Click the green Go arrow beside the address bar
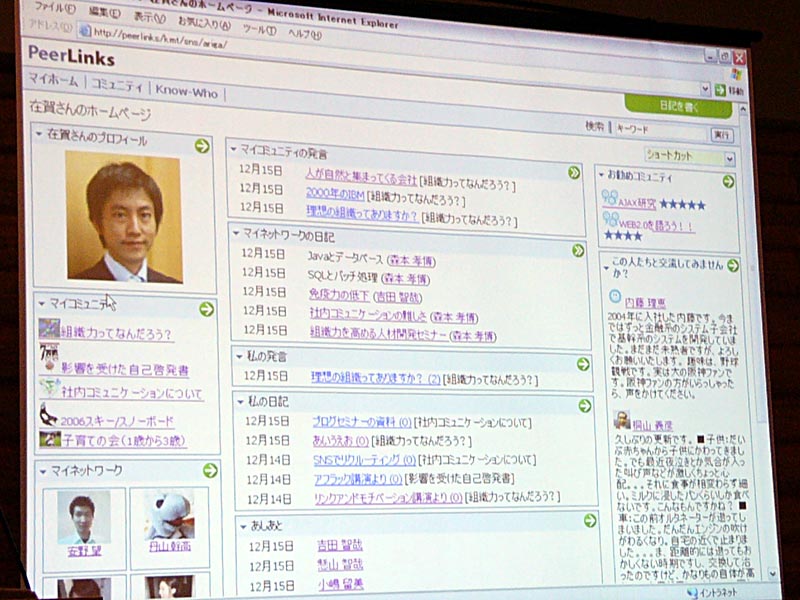 pos(720,90)
